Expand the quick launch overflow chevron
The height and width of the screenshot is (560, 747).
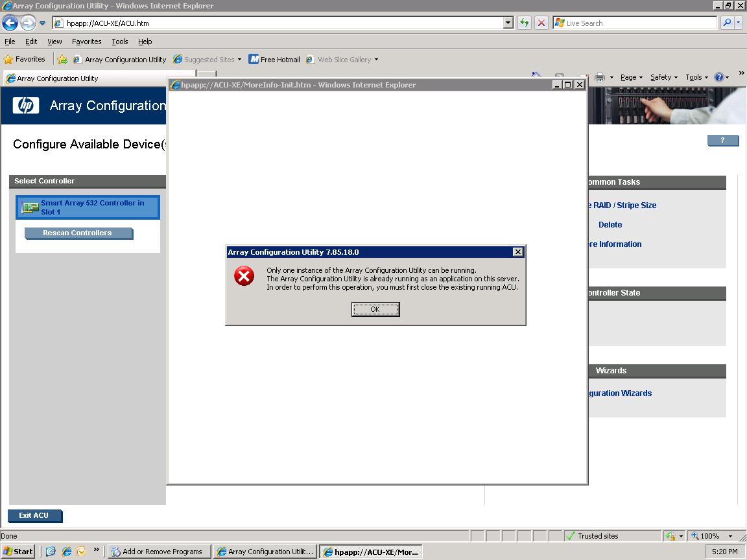pos(96,550)
